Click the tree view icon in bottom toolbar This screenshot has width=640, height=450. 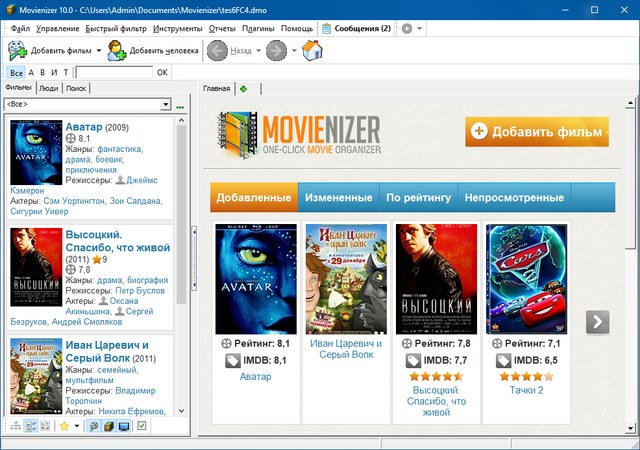(x=14, y=426)
